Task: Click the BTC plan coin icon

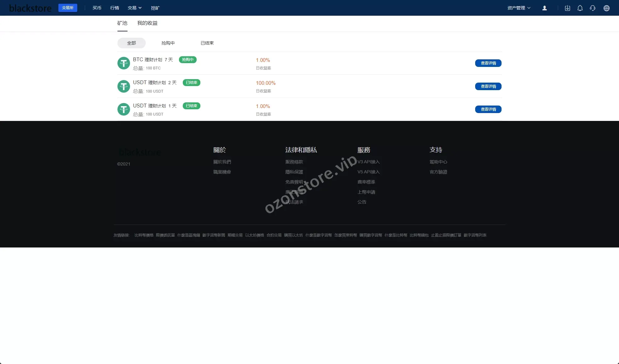Action: (x=123, y=63)
